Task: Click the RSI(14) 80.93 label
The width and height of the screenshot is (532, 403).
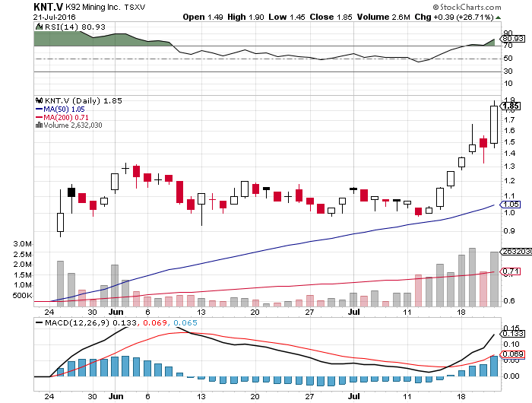Action: coord(75,27)
